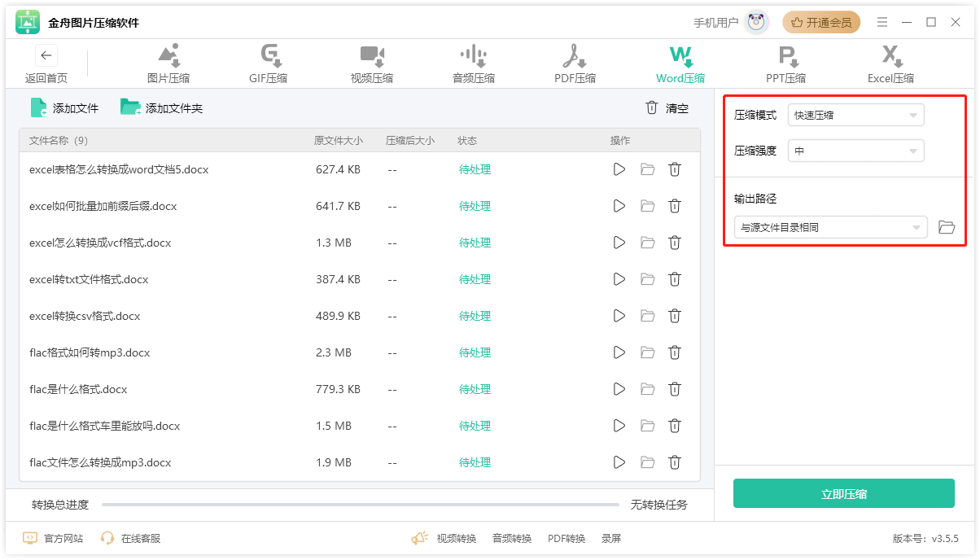Click the 清空 trash icon button
The width and height of the screenshot is (980, 560).
[651, 107]
